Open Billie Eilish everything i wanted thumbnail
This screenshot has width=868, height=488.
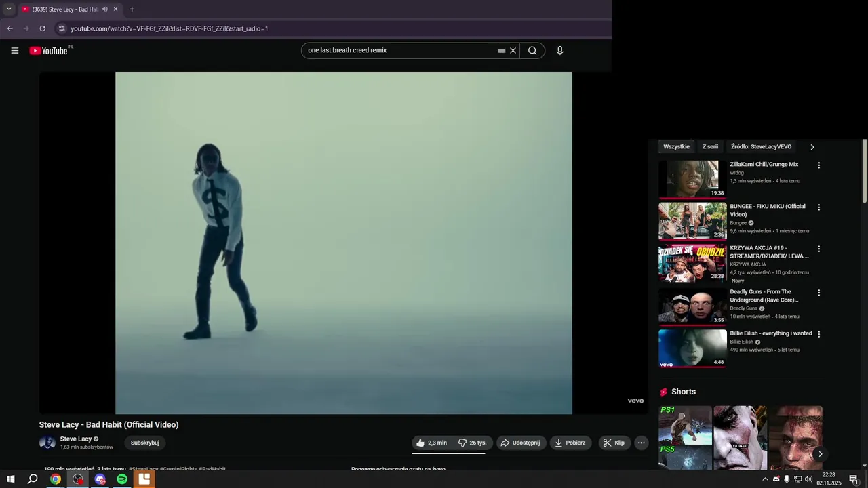click(x=692, y=348)
